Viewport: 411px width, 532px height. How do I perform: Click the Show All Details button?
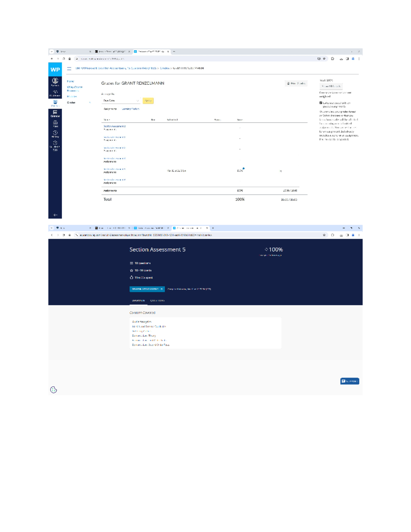point(331,86)
